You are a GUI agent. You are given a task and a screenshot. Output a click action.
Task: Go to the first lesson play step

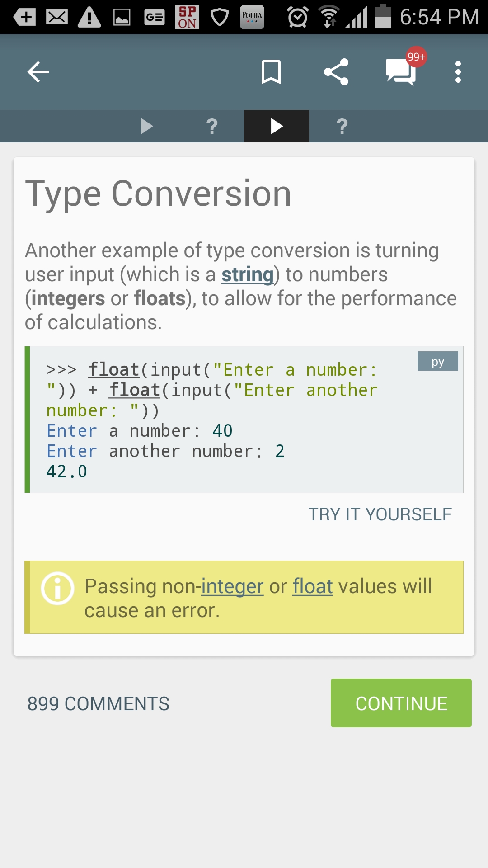click(x=146, y=127)
